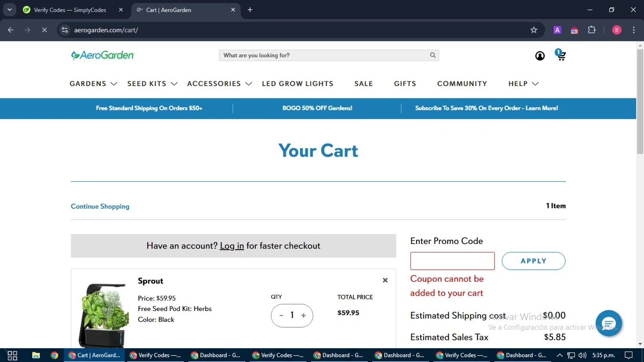Click the taskbar clock showing 5:35 p.m.
644x362 pixels.
(x=604, y=355)
